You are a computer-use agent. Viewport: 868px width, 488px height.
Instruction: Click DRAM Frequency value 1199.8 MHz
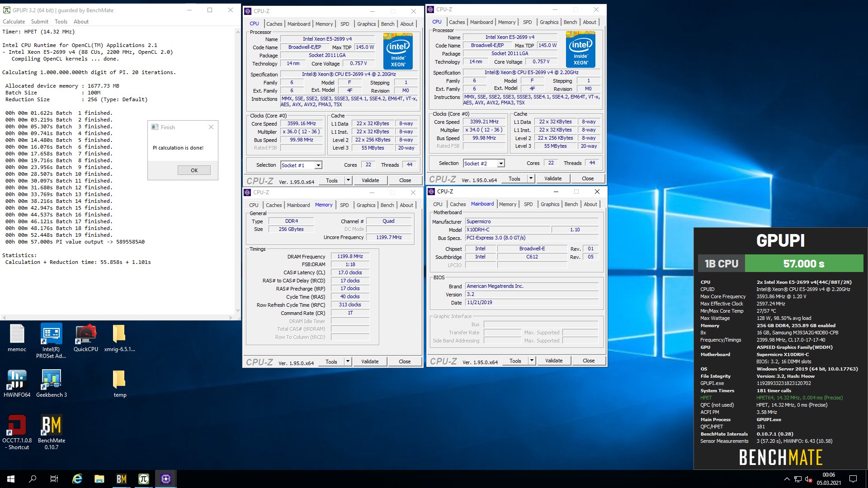point(350,257)
